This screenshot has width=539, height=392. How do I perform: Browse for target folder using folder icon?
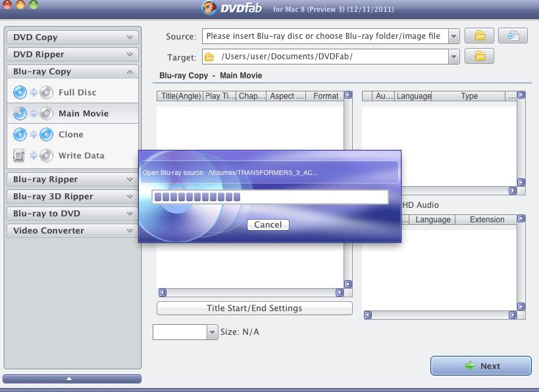point(479,56)
